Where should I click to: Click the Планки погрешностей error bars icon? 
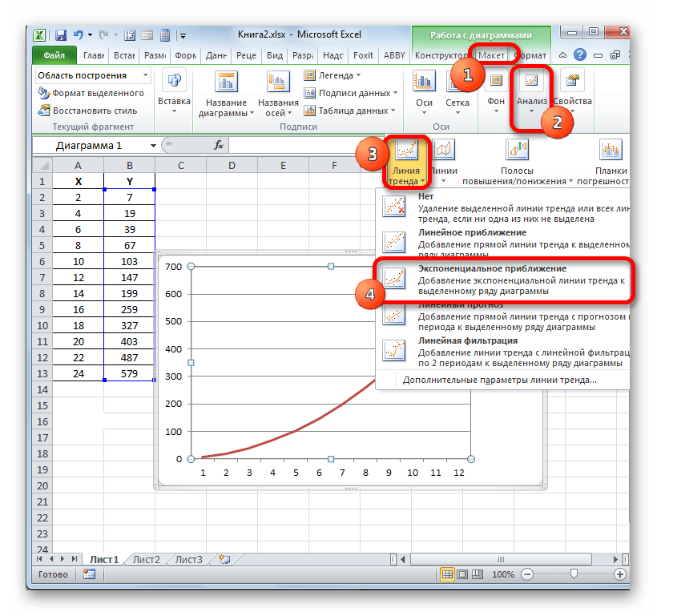pos(611,149)
